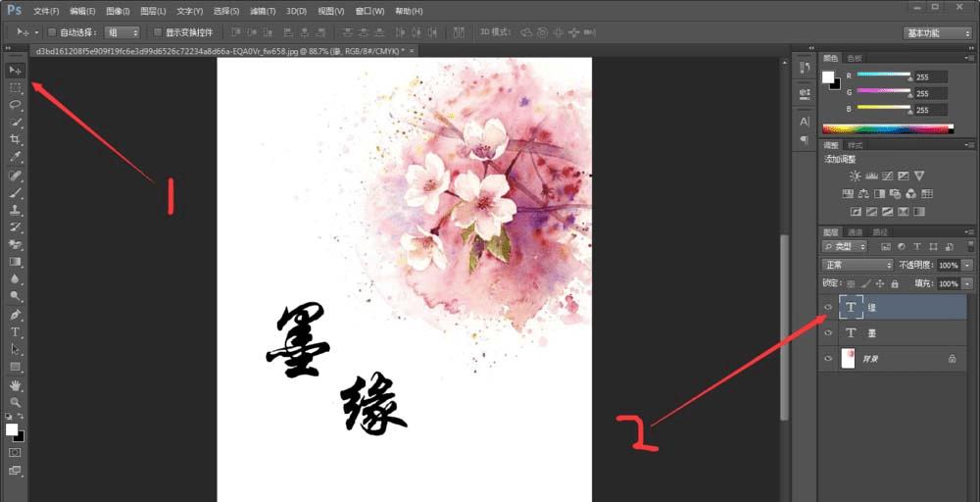
Task: Select the Rectangular Marquee tool
Action: [15, 87]
